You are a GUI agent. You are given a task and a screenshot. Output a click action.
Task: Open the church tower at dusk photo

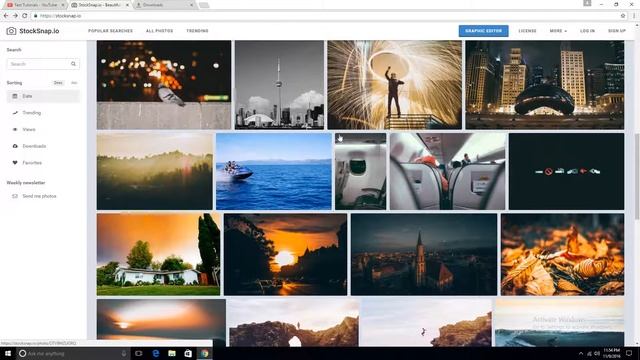coord(424,254)
